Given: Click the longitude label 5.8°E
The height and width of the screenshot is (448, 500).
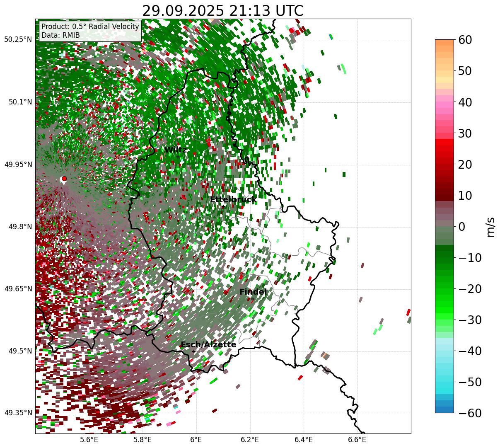Looking at the screenshot, I should pyautogui.click(x=143, y=440).
